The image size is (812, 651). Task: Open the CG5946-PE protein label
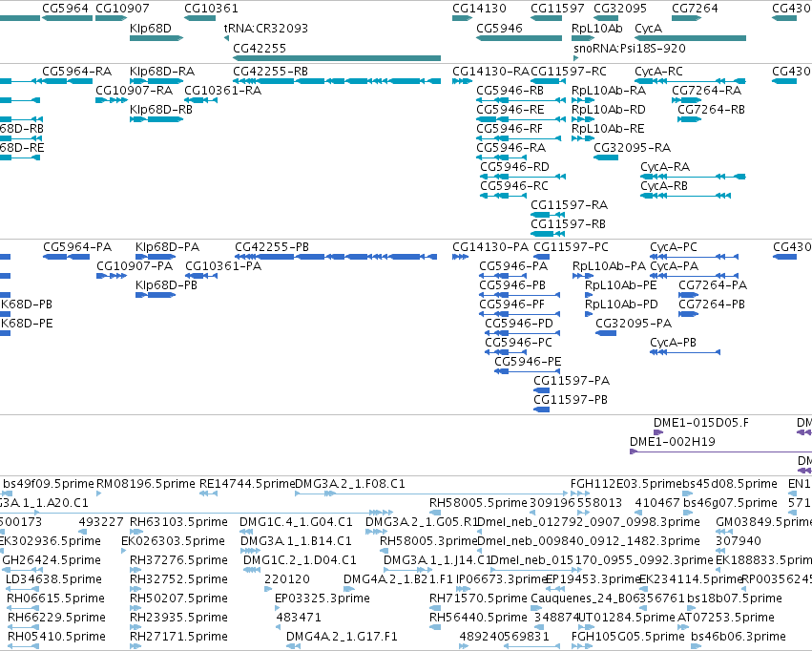[528, 362]
